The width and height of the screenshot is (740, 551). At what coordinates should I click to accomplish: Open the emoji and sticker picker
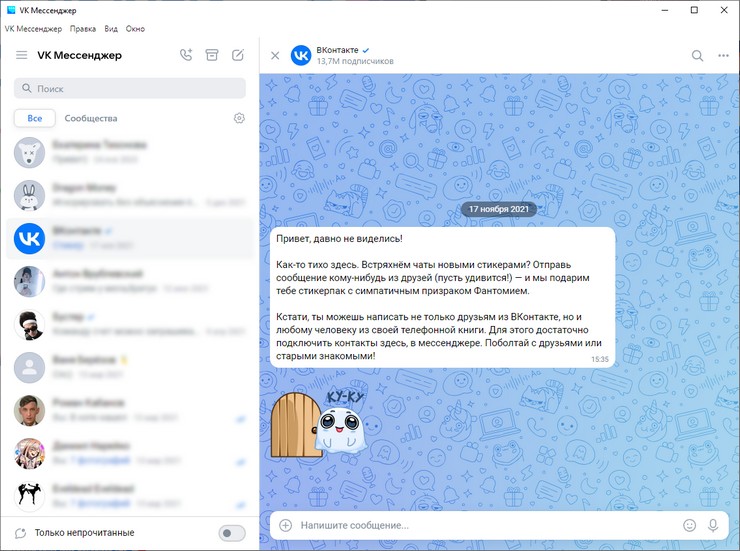point(689,525)
